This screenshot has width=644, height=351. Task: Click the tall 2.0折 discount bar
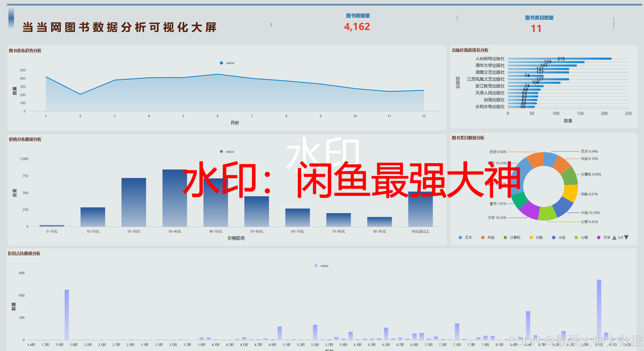pos(67,315)
